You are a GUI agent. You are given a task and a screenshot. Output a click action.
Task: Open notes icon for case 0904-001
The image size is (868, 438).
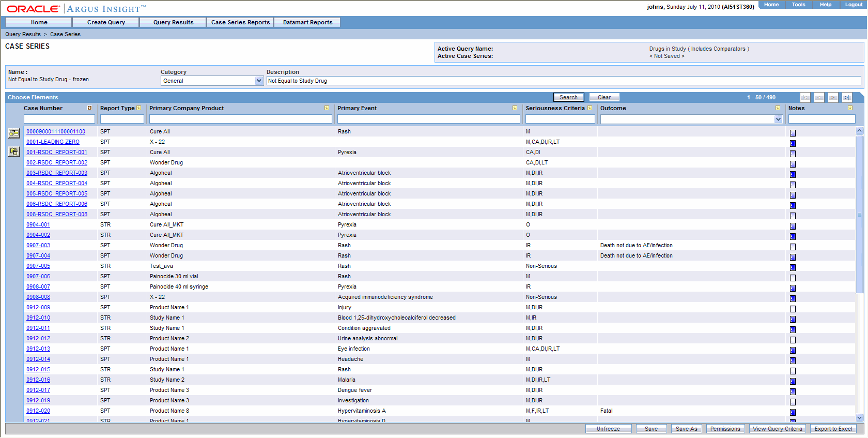(x=793, y=226)
